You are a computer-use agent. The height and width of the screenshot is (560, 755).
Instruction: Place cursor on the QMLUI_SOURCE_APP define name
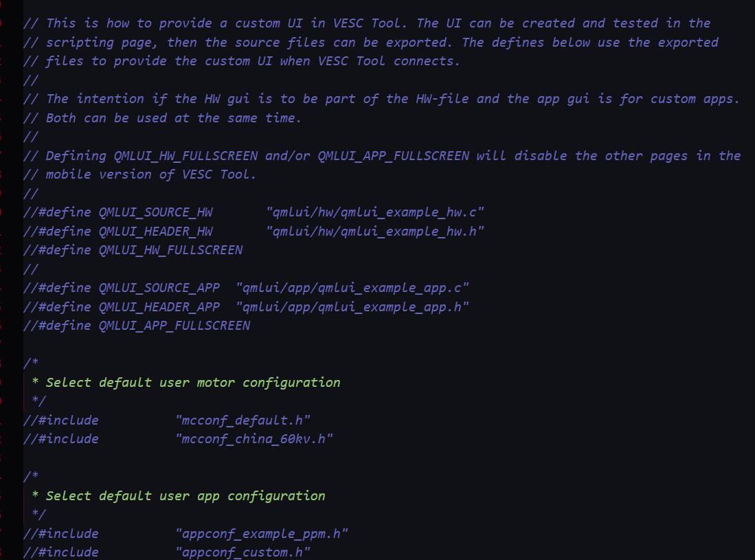pos(159,288)
